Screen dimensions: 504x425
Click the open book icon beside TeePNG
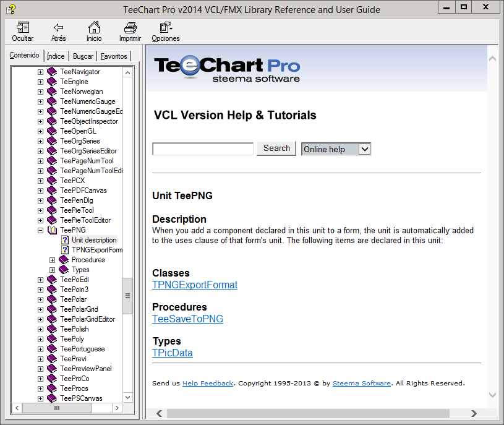(52, 230)
